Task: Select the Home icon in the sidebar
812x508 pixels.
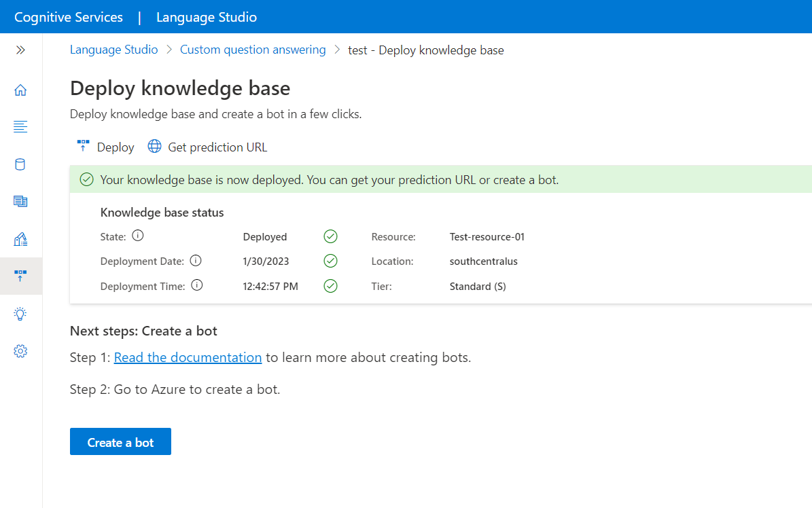Action: (x=20, y=90)
